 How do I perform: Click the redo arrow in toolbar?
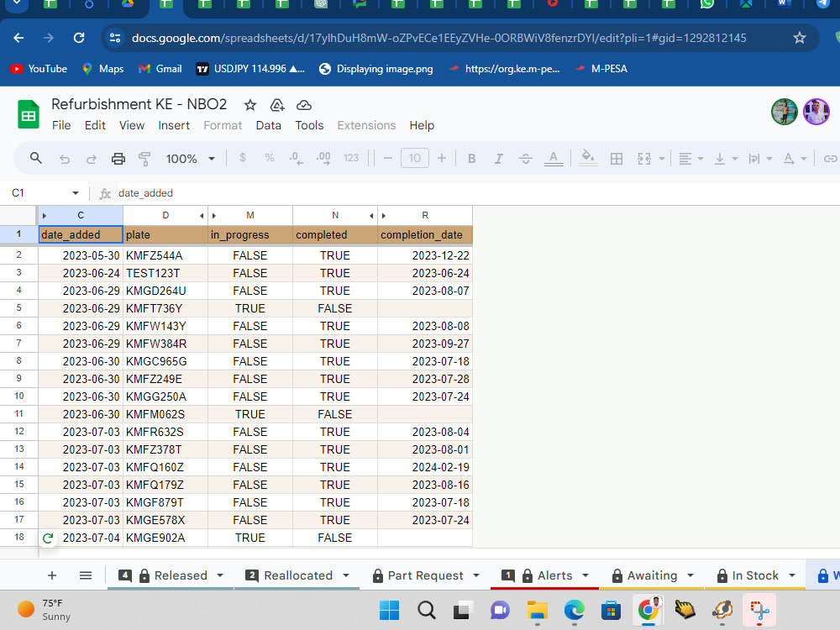[x=91, y=159]
